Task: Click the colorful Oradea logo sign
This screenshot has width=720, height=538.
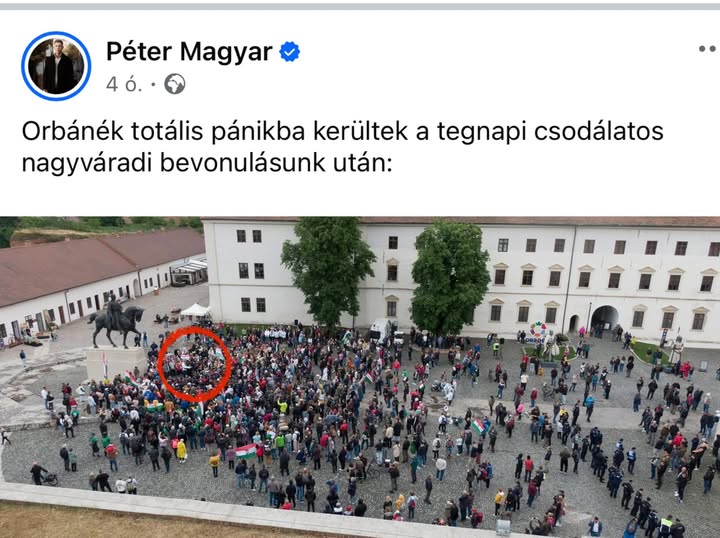Action: (538, 333)
